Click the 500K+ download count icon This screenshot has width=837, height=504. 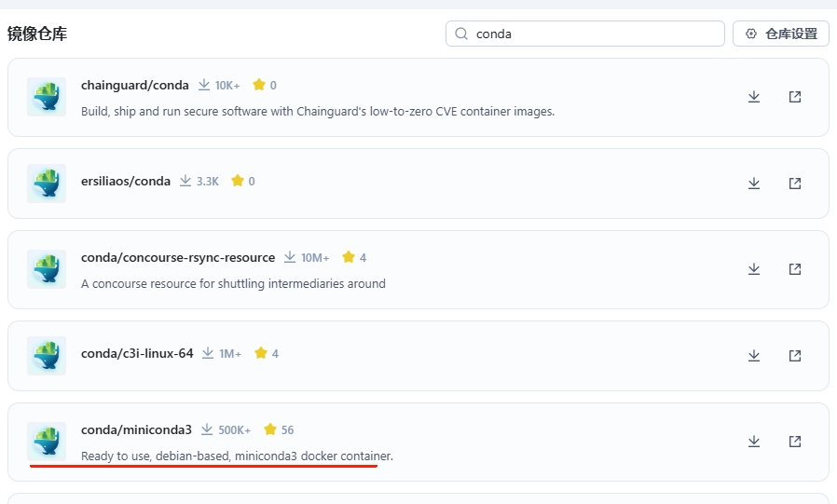[x=207, y=429]
